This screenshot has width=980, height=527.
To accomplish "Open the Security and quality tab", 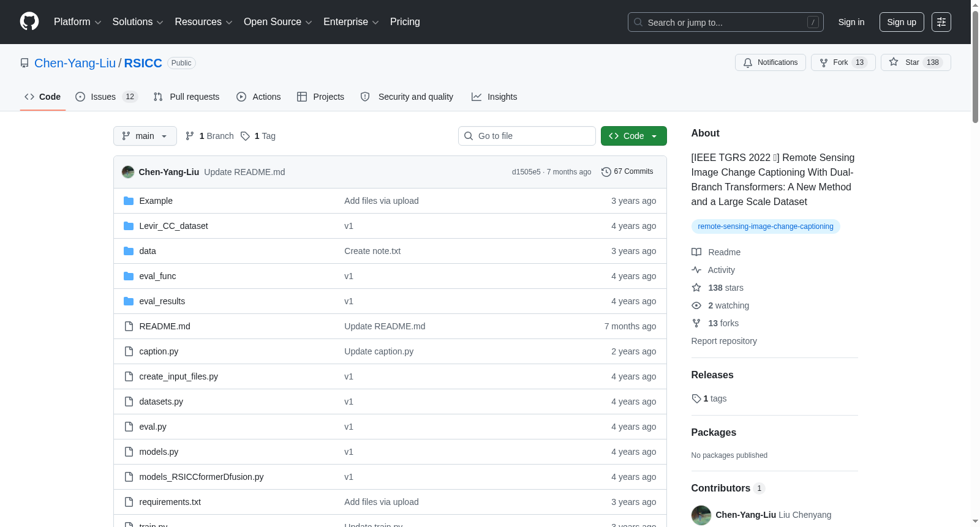I will pos(407,97).
